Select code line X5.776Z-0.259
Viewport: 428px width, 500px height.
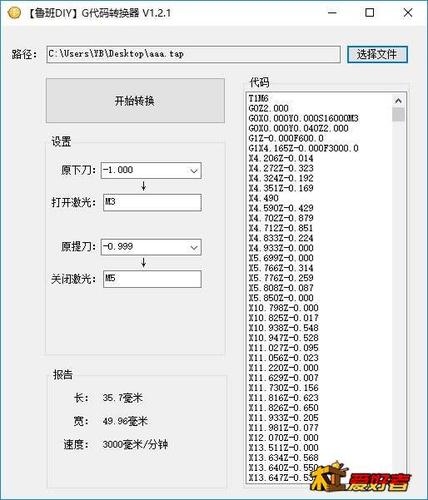click(x=281, y=278)
